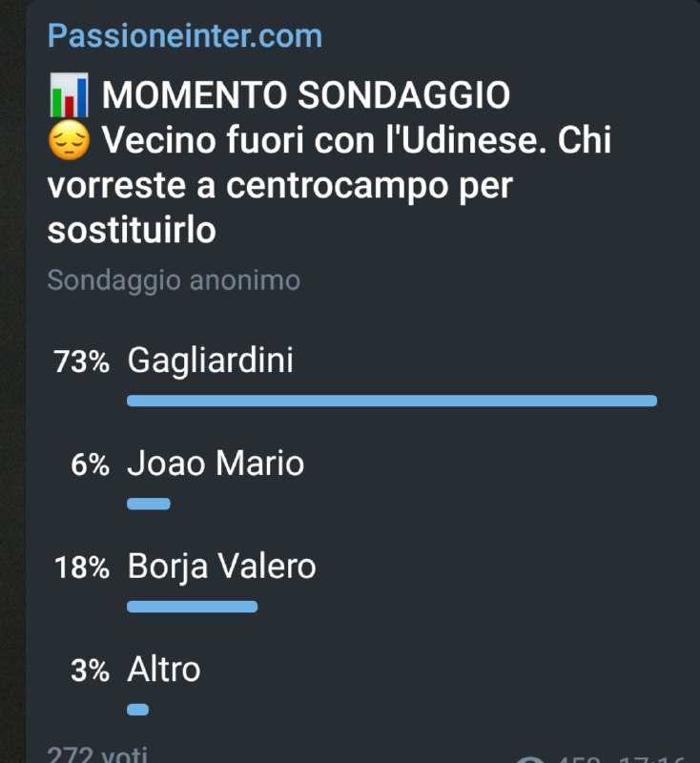700x763 pixels.
Task: Click the Sondaggio anonimo label
Action: point(174,280)
